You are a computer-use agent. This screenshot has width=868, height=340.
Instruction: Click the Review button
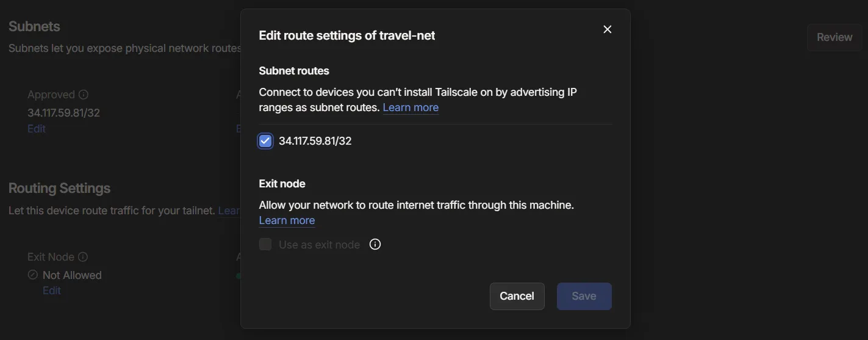834,37
